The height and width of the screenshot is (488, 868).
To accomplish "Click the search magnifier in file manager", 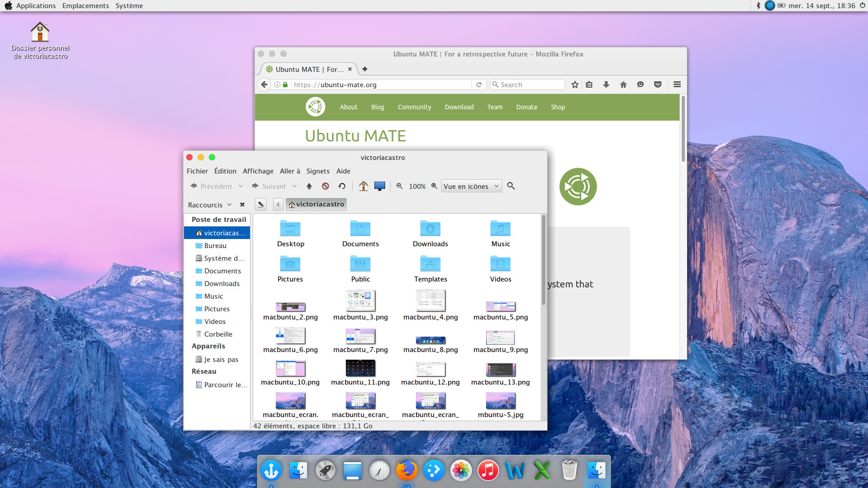I will tap(511, 186).
